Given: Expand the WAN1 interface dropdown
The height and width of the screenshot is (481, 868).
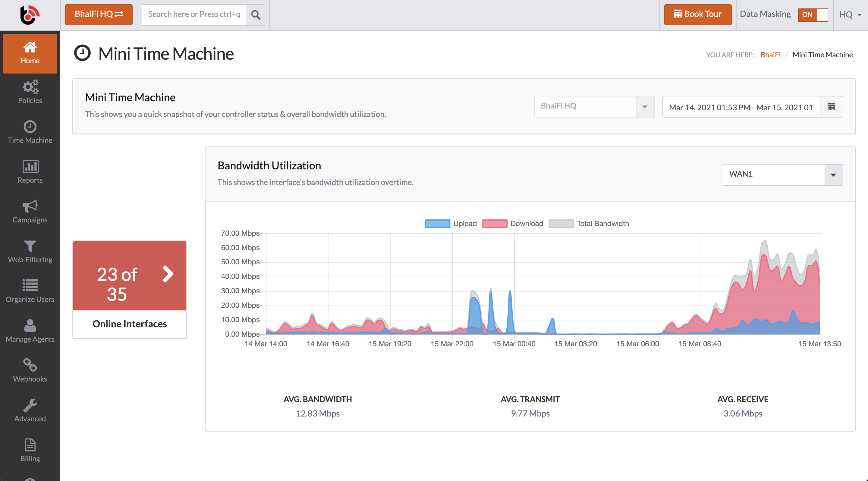Looking at the screenshot, I should pos(833,174).
